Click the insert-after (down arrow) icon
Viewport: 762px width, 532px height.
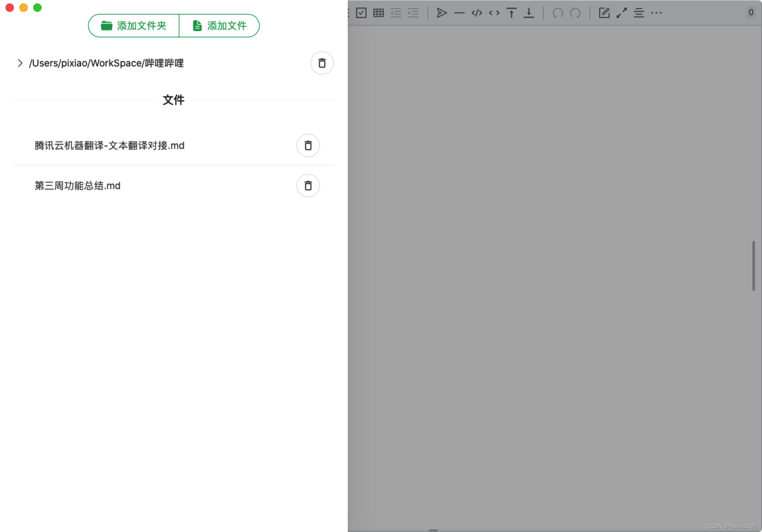click(x=529, y=13)
